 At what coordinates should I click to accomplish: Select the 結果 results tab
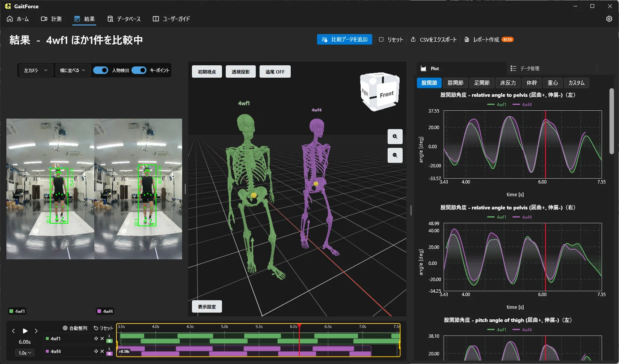pos(85,19)
